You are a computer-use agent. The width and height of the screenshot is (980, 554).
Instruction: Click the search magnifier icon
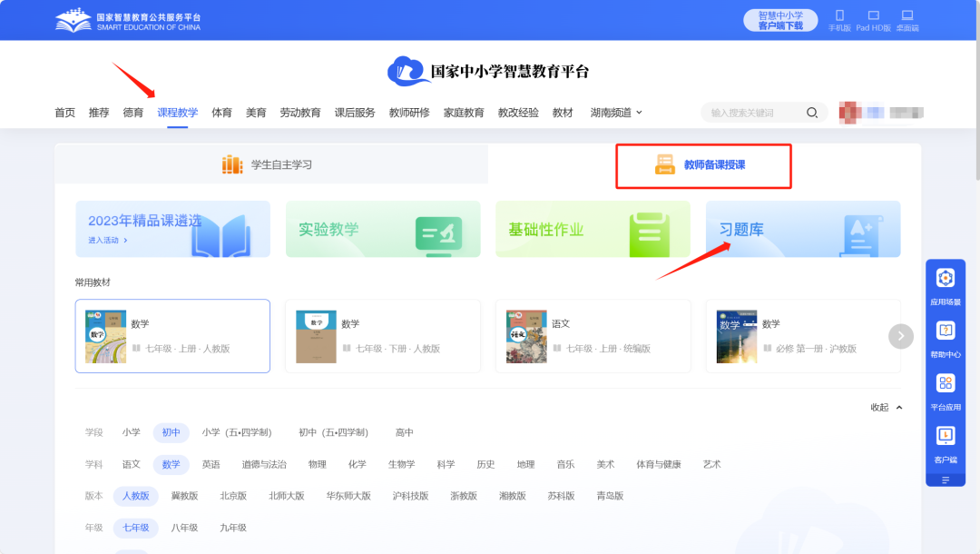[x=812, y=112]
